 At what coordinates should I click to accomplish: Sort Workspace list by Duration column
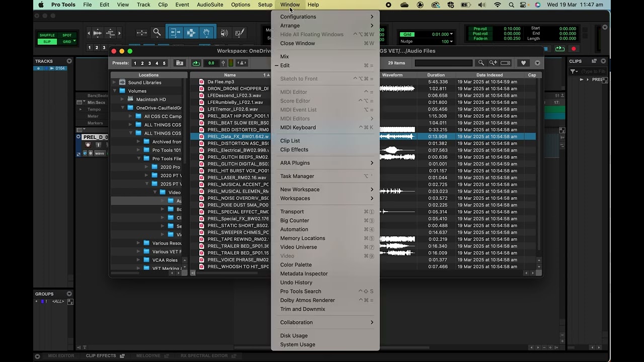(436, 75)
